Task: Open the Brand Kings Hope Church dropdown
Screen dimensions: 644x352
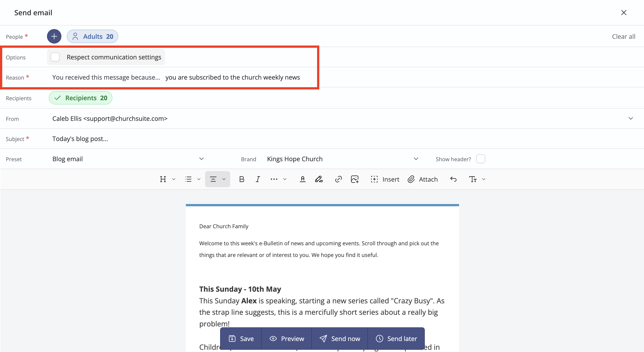Action: coord(343,159)
